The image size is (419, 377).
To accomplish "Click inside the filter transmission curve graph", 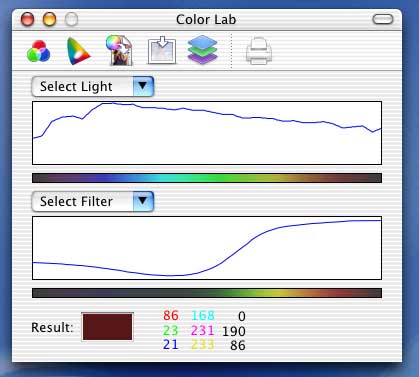I will coord(207,248).
